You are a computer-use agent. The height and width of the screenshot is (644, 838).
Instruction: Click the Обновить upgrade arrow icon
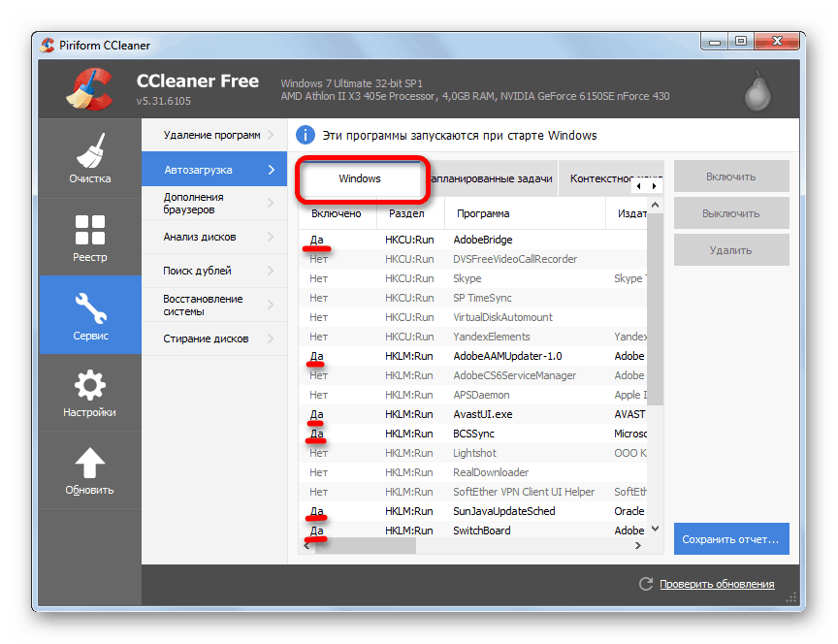point(89,460)
